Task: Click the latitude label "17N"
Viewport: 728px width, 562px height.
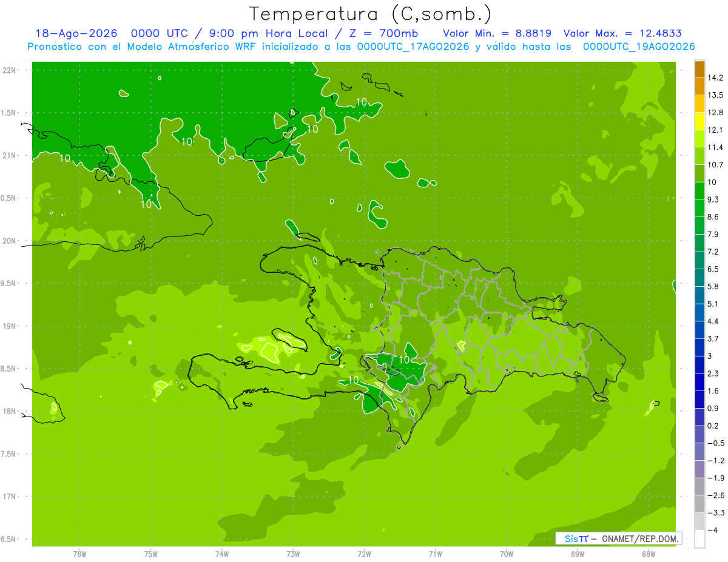Action: [x=10, y=497]
